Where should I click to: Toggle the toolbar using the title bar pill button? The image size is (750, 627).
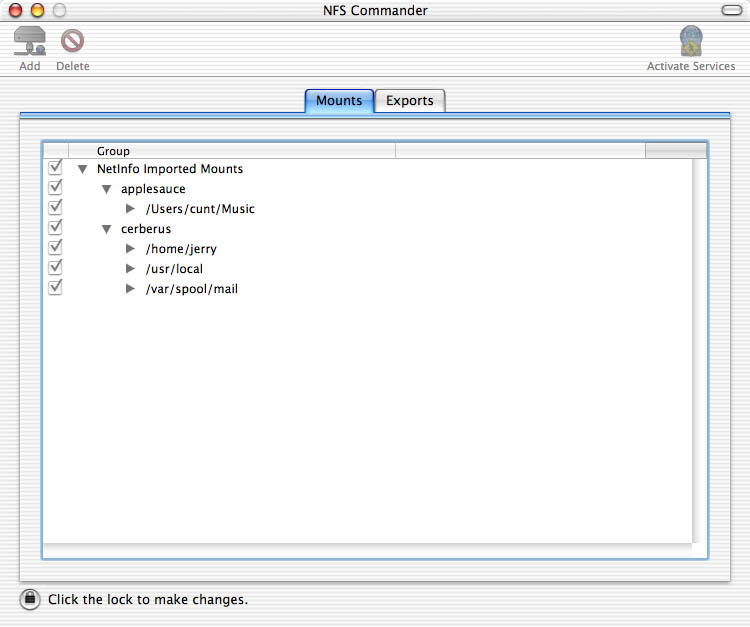[x=732, y=10]
